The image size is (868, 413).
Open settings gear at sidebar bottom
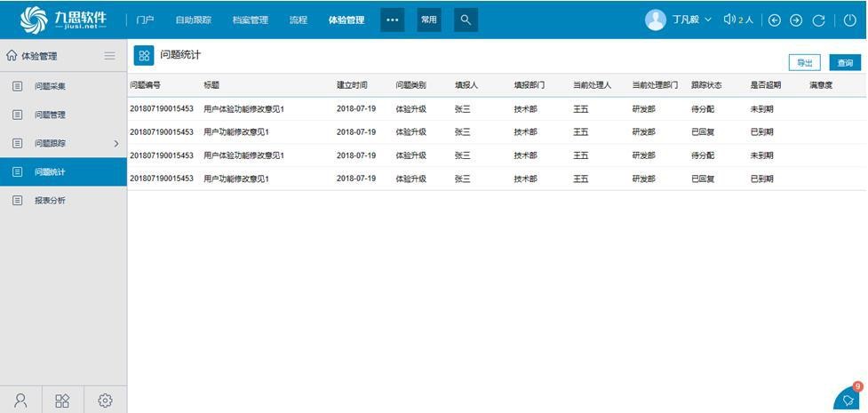pos(105,401)
